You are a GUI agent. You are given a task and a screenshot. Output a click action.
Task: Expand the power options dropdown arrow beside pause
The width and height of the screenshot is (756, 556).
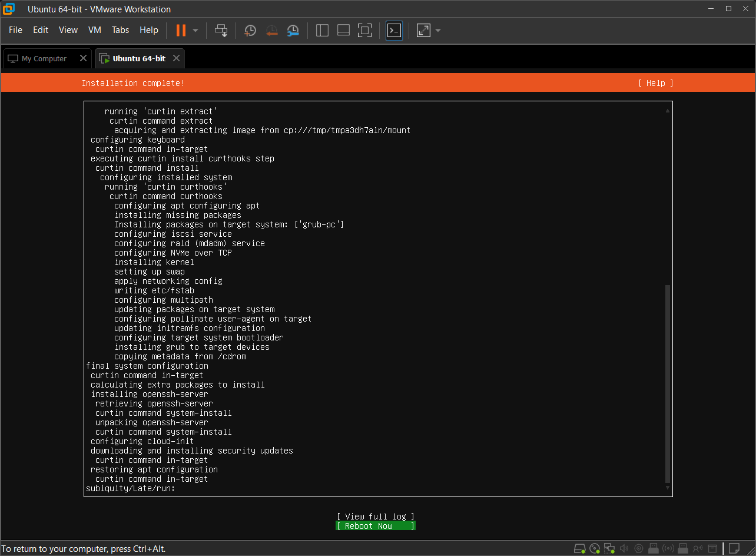click(195, 31)
